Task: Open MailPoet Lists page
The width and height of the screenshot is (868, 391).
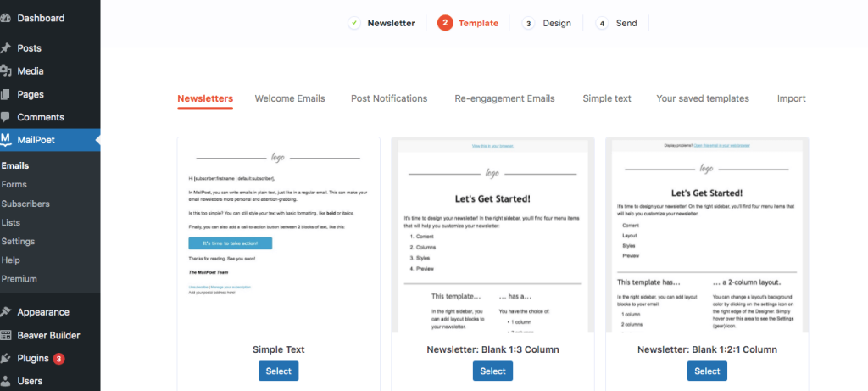Action: click(x=11, y=222)
